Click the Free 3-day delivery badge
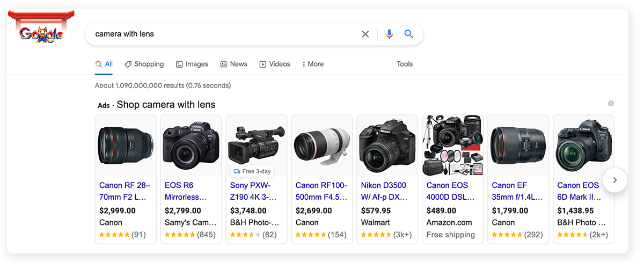 252,171
